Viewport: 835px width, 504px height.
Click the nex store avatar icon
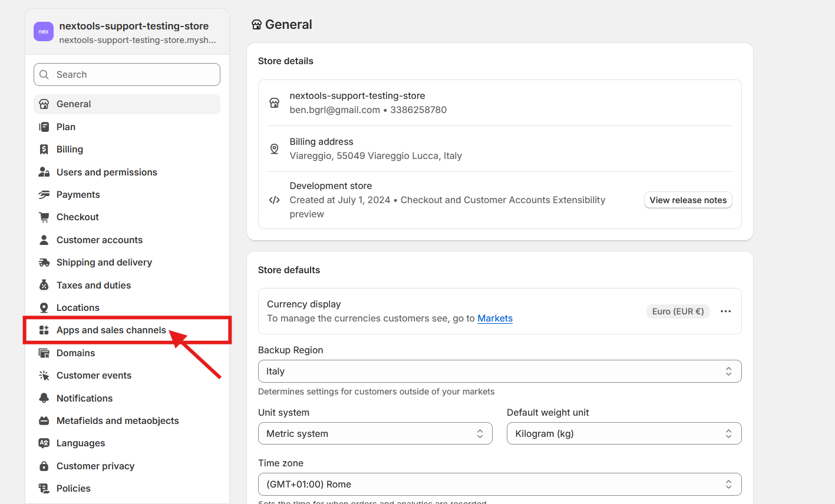click(x=44, y=32)
